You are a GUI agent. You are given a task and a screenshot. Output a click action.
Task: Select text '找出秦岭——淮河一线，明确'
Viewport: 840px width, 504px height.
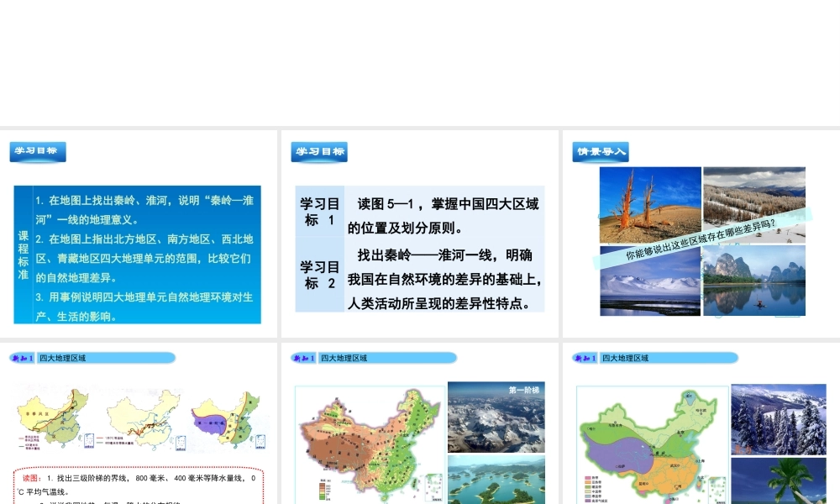(444, 255)
